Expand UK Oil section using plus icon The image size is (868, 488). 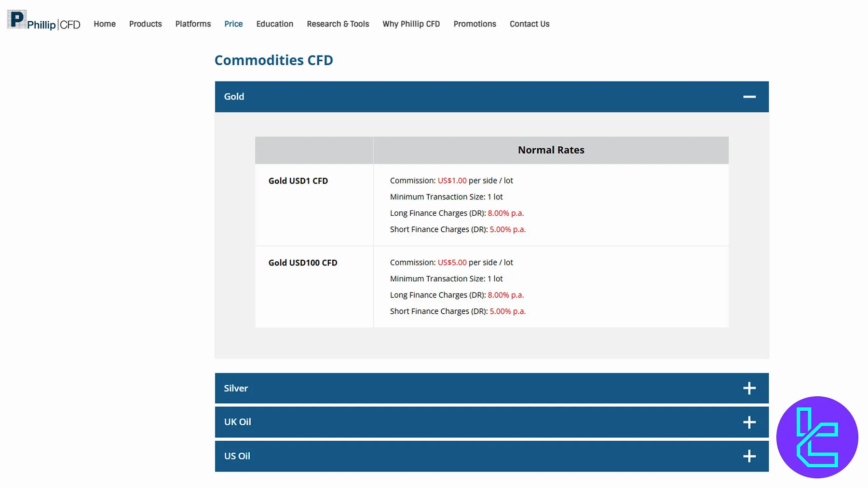coord(749,422)
